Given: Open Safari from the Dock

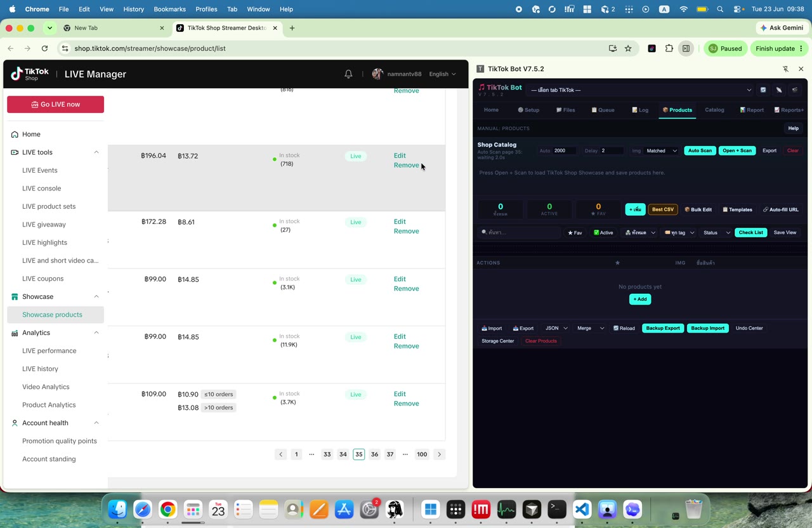Looking at the screenshot, I should [x=143, y=509].
